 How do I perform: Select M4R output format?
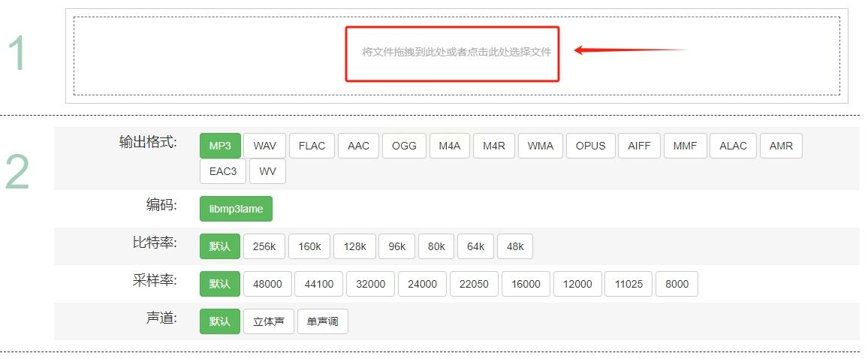point(494,146)
